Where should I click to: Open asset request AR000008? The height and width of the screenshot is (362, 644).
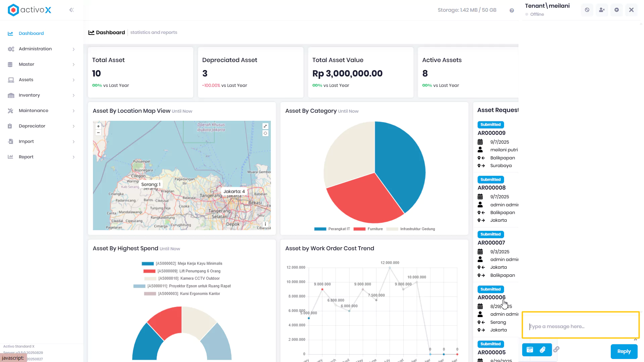pyautogui.click(x=491, y=188)
